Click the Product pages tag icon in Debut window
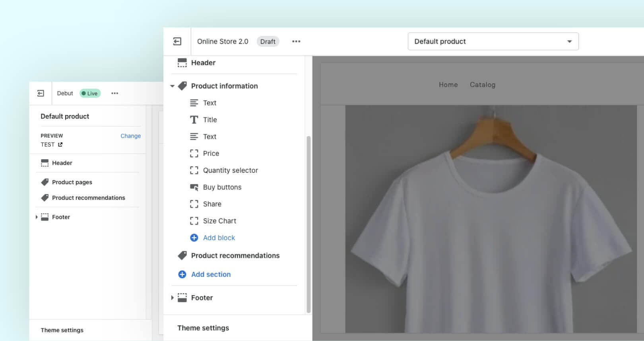The image size is (644, 341). point(45,182)
